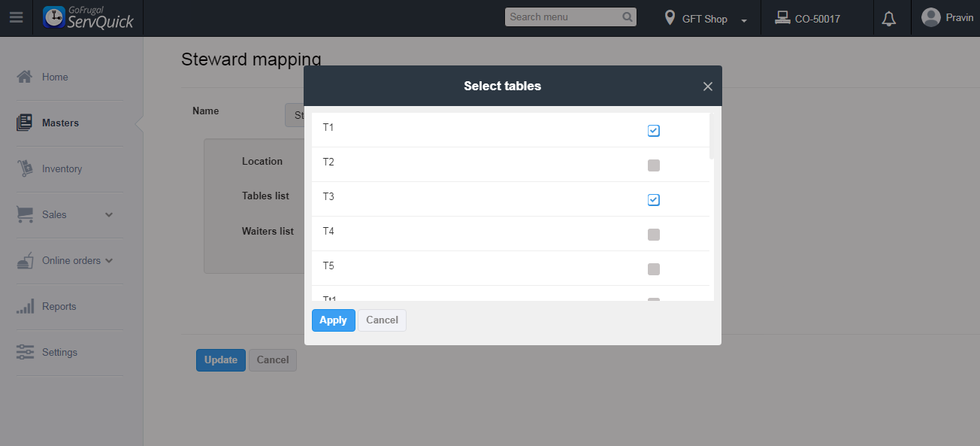Focus the Search menu input field
This screenshot has height=446, width=980.
(x=564, y=17)
